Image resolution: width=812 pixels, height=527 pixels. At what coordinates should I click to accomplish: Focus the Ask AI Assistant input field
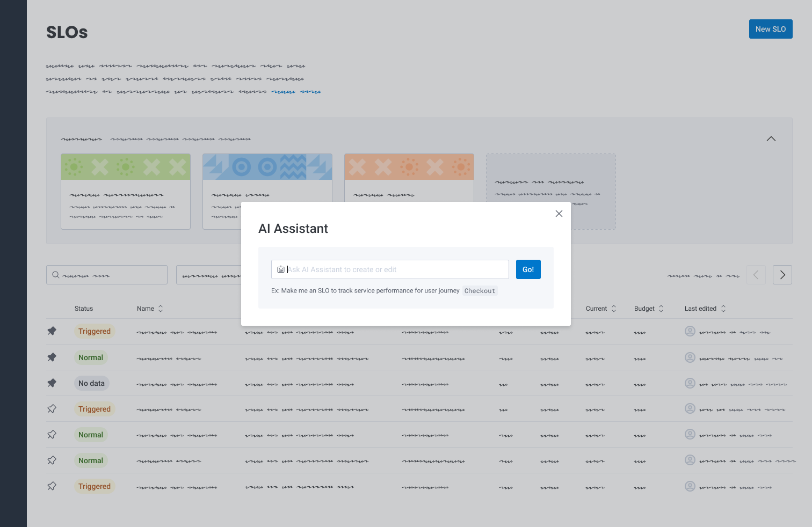396,269
